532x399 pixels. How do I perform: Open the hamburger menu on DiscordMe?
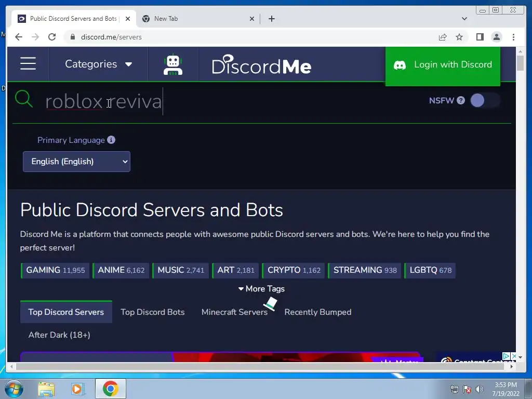point(28,64)
